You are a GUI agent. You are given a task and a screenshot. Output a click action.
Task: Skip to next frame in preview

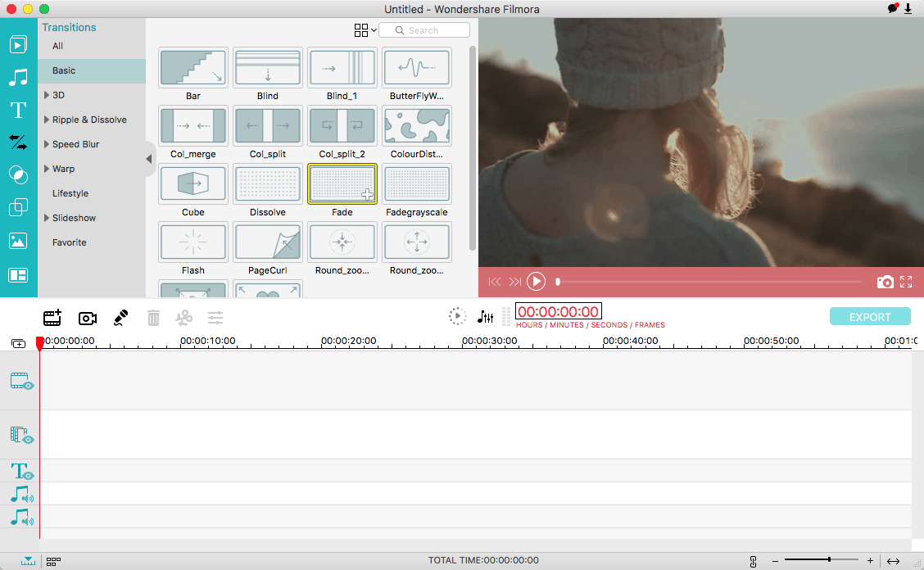pyautogui.click(x=515, y=282)
